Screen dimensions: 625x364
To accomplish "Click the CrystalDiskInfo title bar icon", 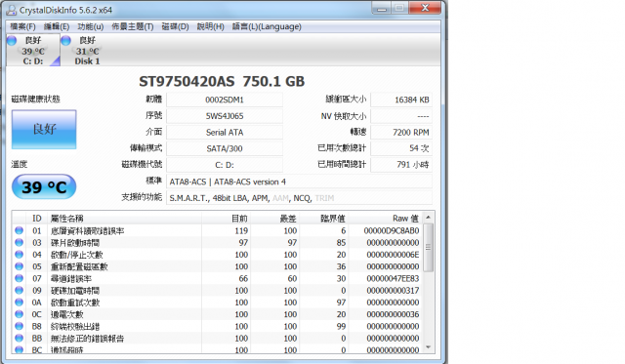I will pyautogui.click(x=11, y=10).
